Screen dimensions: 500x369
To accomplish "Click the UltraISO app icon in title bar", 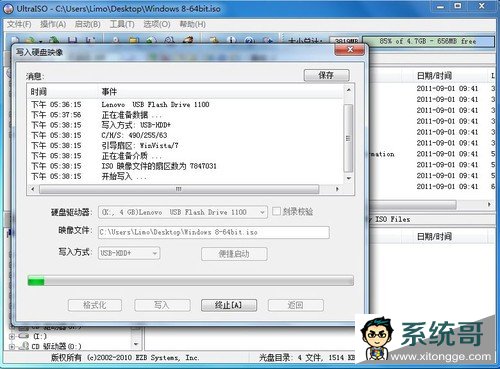I will (8, 9).
